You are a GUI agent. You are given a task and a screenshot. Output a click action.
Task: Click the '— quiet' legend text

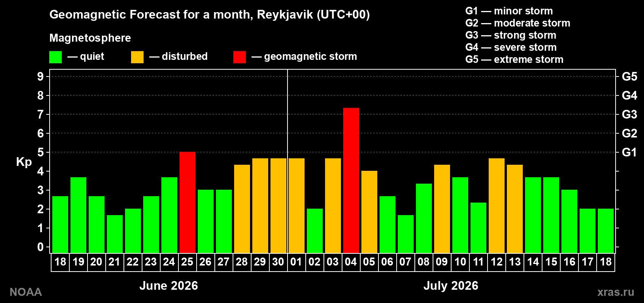pos(86,56)
